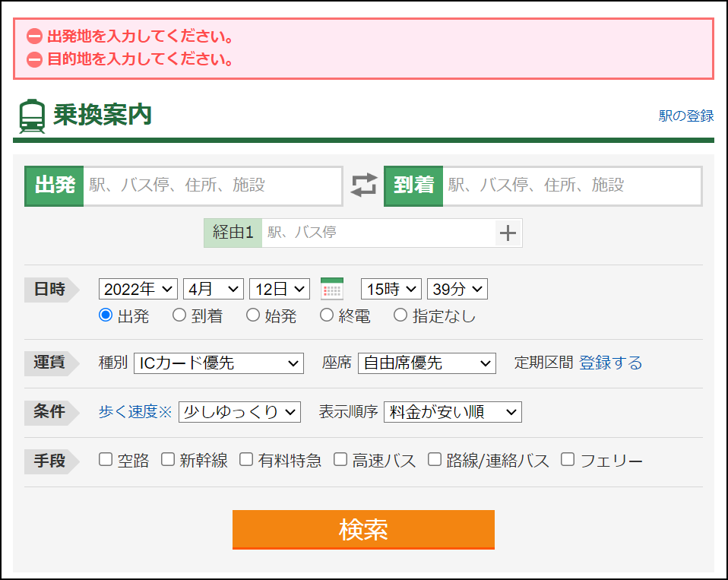The height and width of the screenshot is (580, 728).
Task: Check the フェリー option
Action: pos(567,459)
